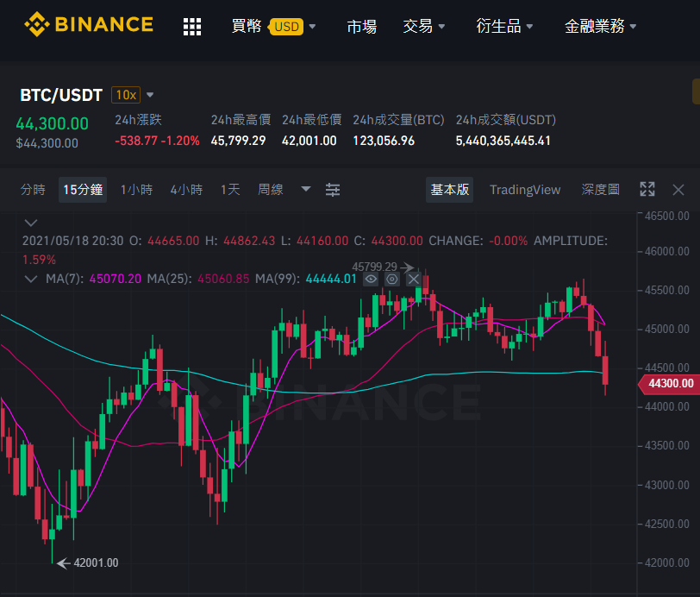Screen dimensions: 700x597
Task: Click the 24h high price 45,799.29
Action: (238, 141)
